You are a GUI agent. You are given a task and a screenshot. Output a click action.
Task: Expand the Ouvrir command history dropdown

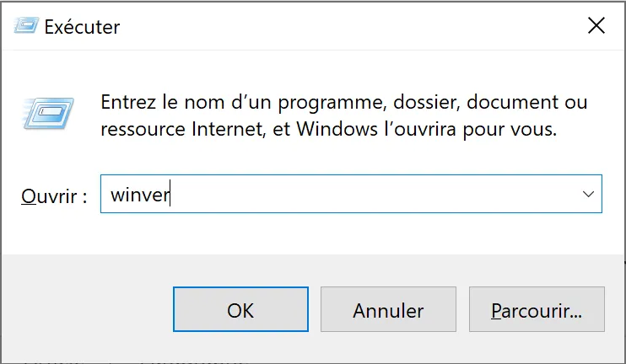click(588, 195)
